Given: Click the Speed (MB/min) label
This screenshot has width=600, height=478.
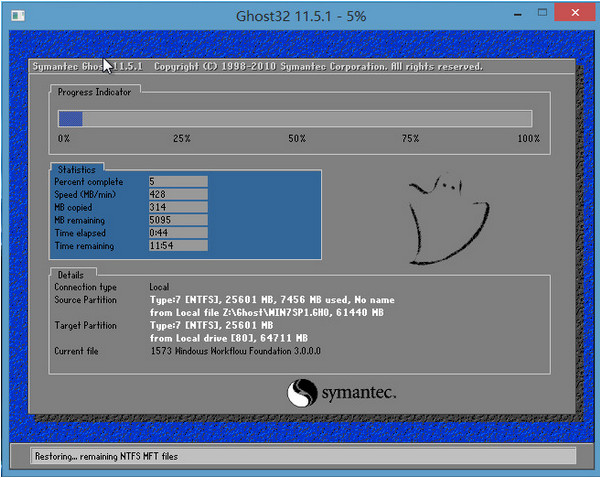Looking at the screenshot, I should 85,194.
